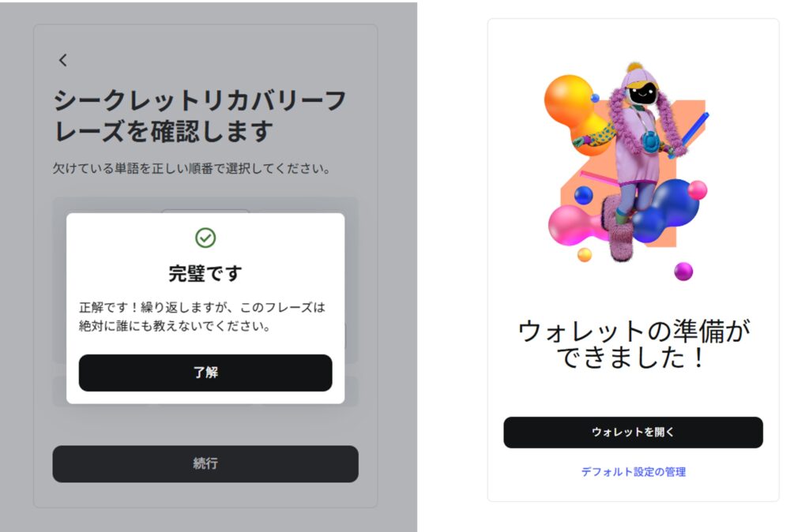This screenshot has height=532, width=809.
Task: Open the wallet with ウォレットを開く
Action: [633, 433]
